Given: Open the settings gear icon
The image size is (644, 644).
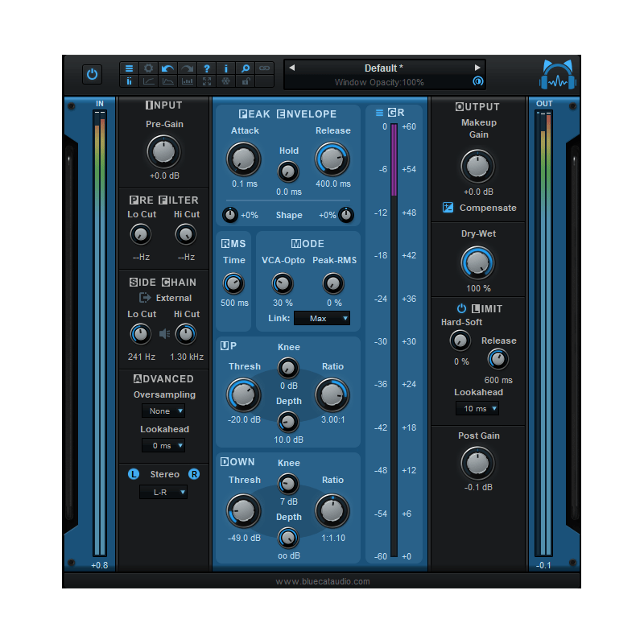Looking at the screenshot, I should (x=148, y=68).
